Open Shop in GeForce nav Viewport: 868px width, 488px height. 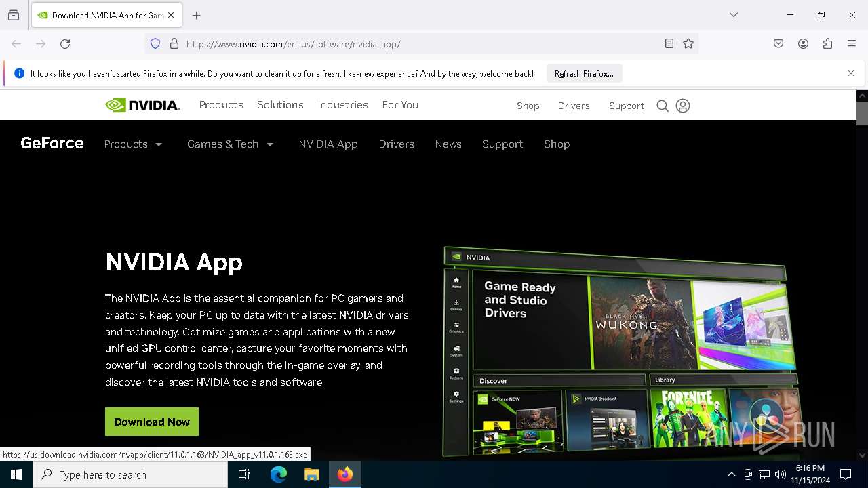click(x=557, y=144)
